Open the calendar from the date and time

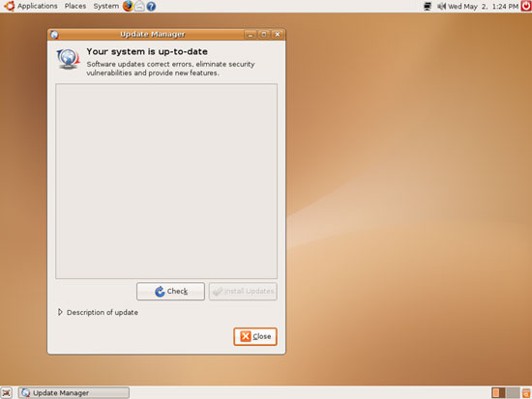click(483, 7)
